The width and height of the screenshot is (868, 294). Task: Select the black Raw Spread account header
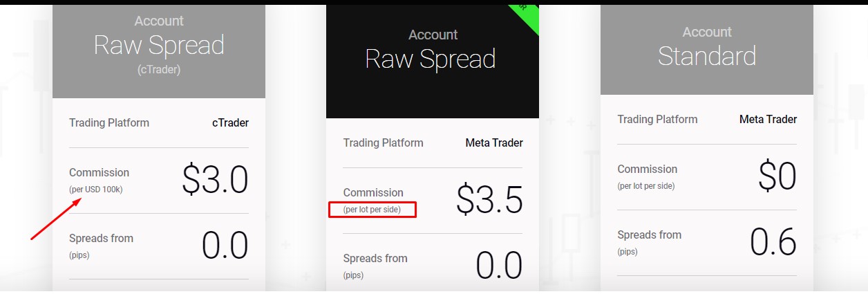click(x=433, y=62)
